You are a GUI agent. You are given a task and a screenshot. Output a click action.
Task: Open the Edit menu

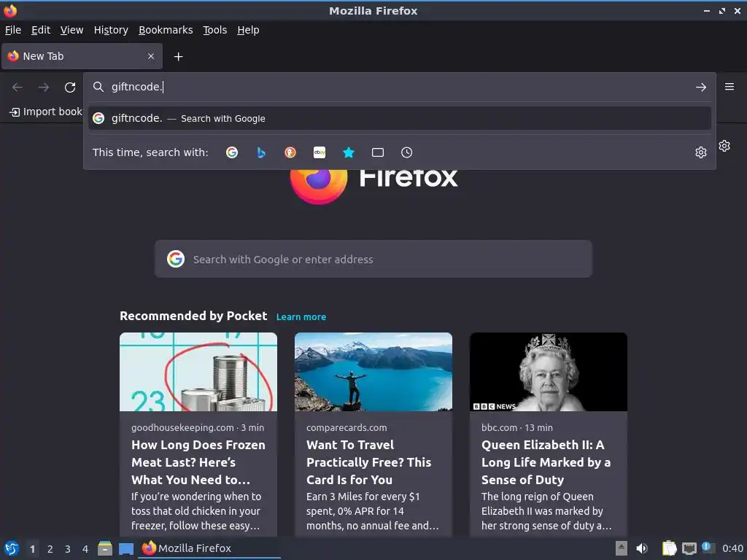point(41,30)
